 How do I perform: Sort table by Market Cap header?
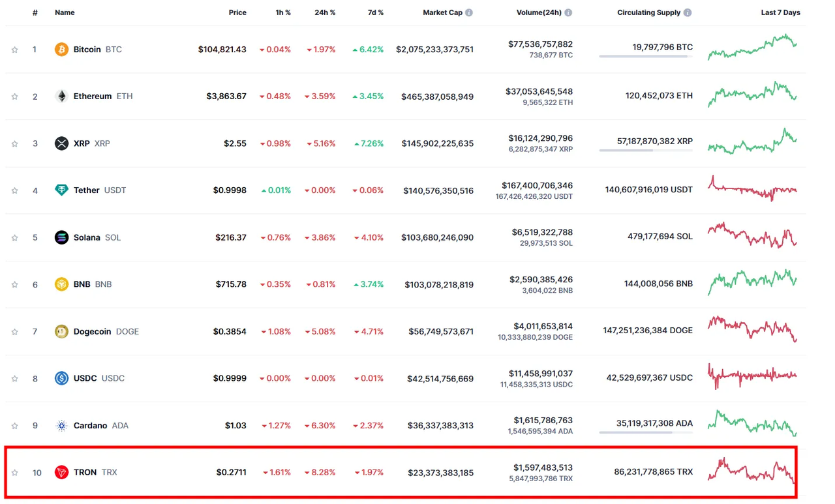tap(442, 12)
